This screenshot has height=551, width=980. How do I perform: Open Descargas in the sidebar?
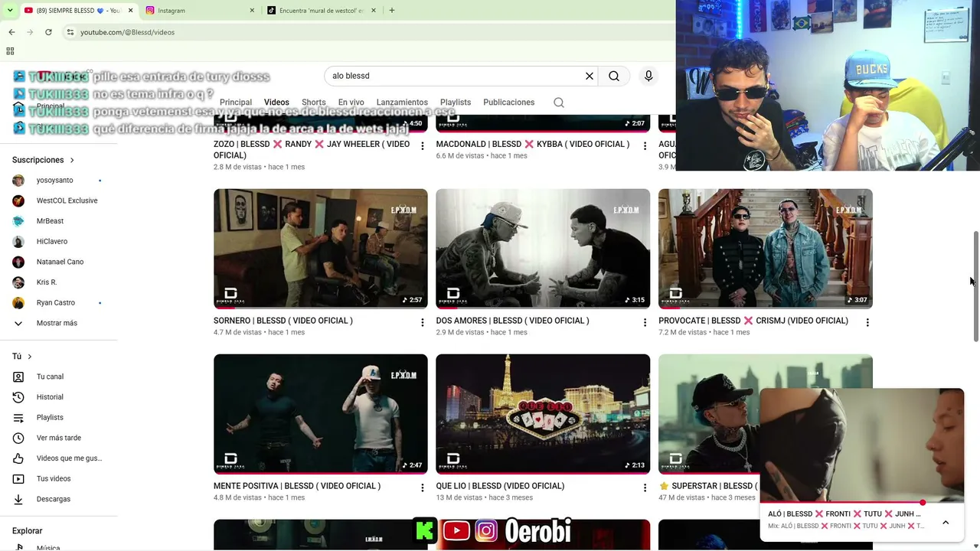pos(54,499)
